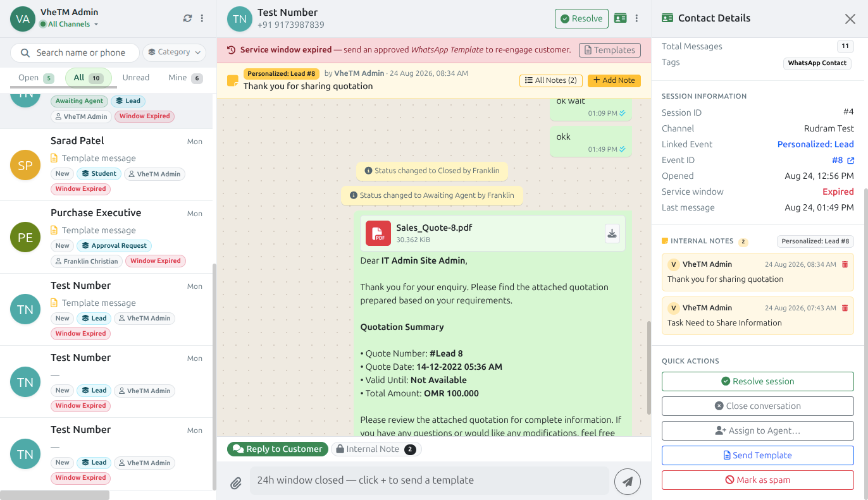The image size is (868, 500).
Task: Mark the conversation as spam
Action: point(758,480)
